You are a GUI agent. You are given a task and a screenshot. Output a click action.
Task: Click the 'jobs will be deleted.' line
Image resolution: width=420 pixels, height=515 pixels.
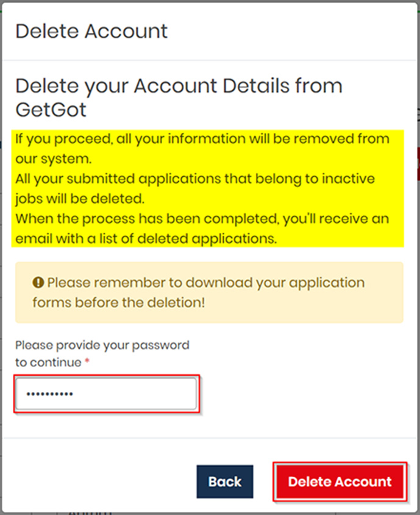click(x=80, y=199)
